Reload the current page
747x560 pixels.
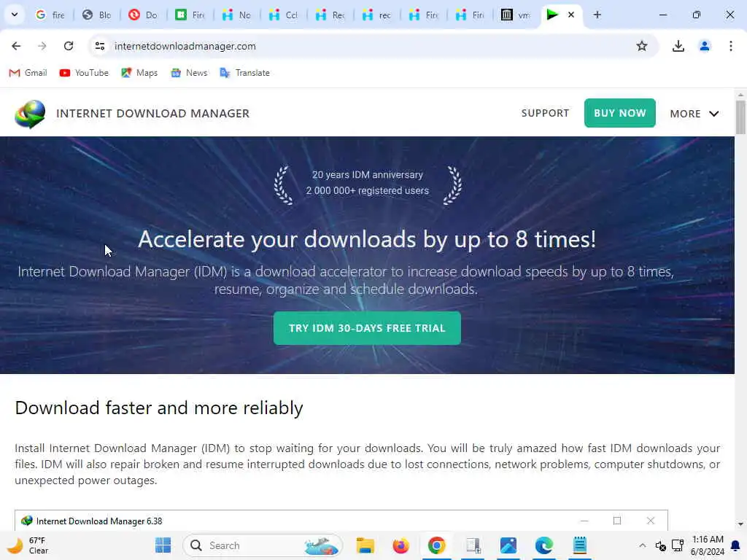click(69, 46)
